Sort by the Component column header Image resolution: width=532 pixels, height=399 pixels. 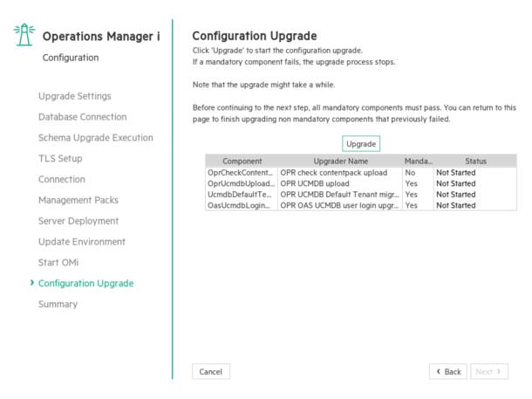(x=242, y=161)
